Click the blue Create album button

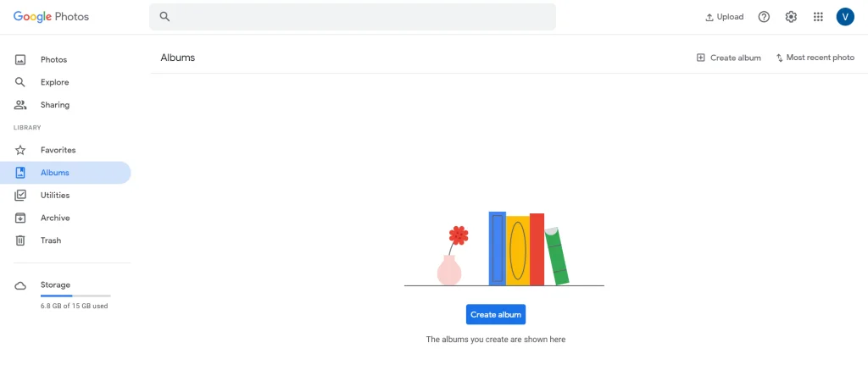click(x=495, y=314)
